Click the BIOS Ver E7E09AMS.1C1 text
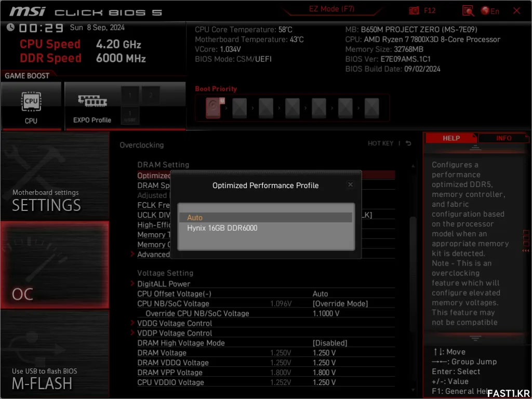 388,59
